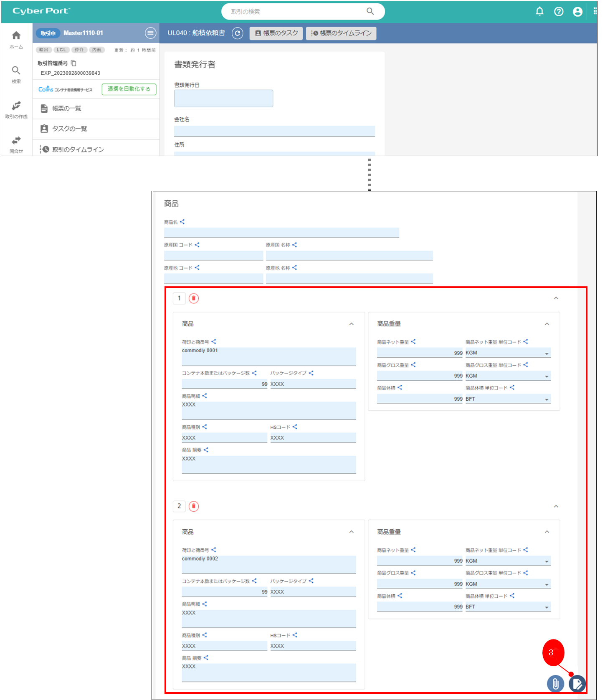Open 商品体積 単位コード dropdown in item 1
Image resolution: width=605 pixels, height=700 pixels.
tap(547, 399)
